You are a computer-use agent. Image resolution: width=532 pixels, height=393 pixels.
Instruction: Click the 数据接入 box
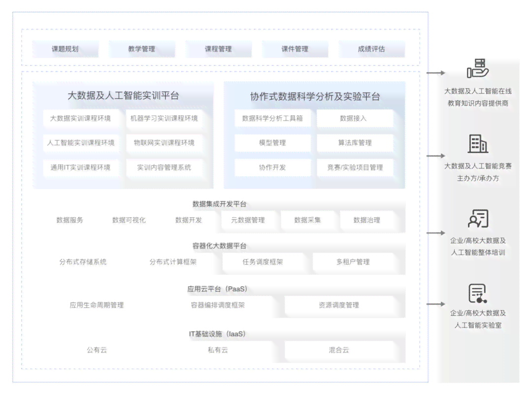tap(355, 118)
